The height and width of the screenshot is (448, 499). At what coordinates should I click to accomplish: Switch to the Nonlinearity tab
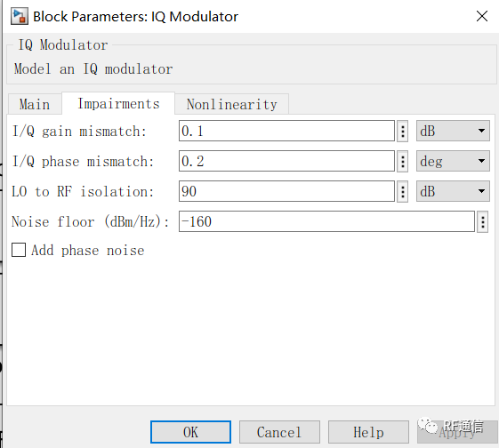point(231,104)
